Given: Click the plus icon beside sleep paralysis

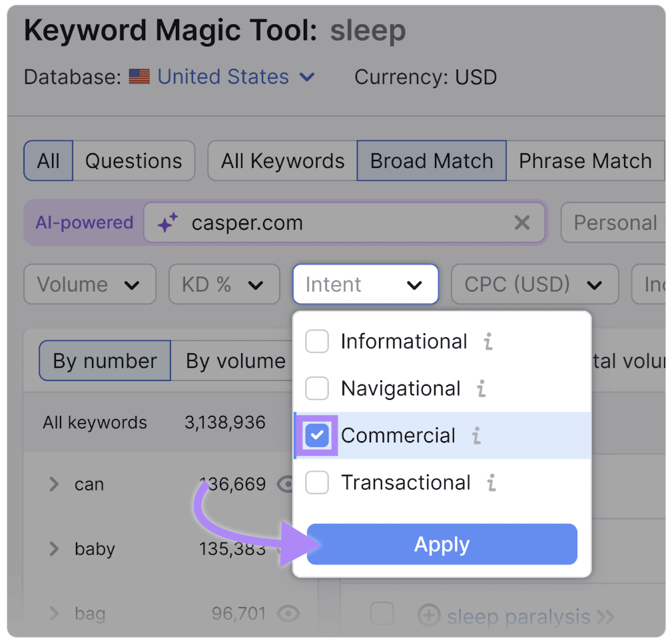Looking at the screenshot, I should click(x=428, y=616).
